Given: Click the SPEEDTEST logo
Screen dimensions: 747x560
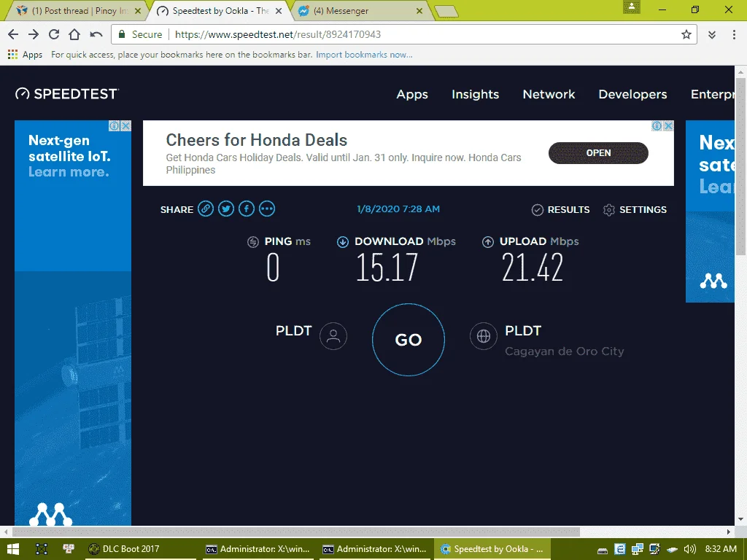Looking at the screenshot, I should (x=66, y=94).
